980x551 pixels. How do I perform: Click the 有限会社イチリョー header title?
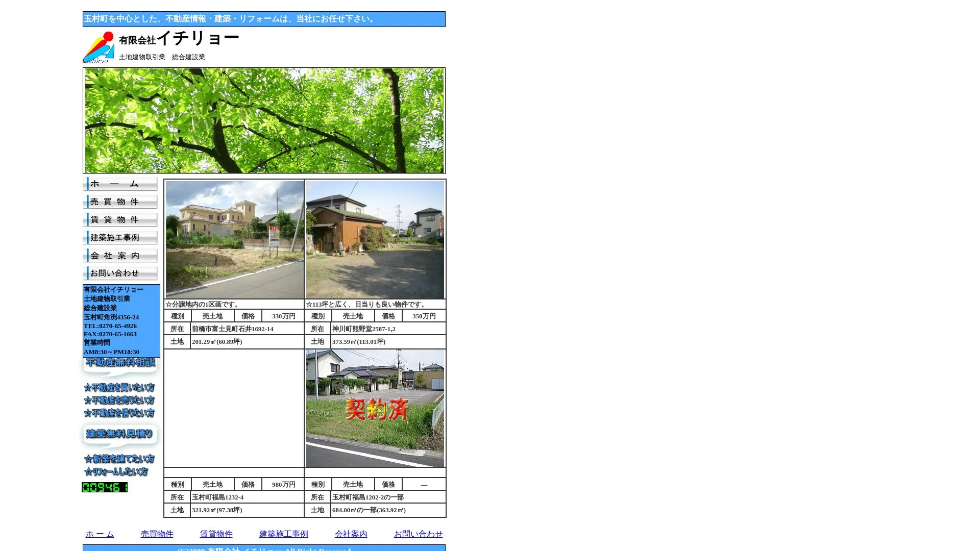(x=179, y=39)
